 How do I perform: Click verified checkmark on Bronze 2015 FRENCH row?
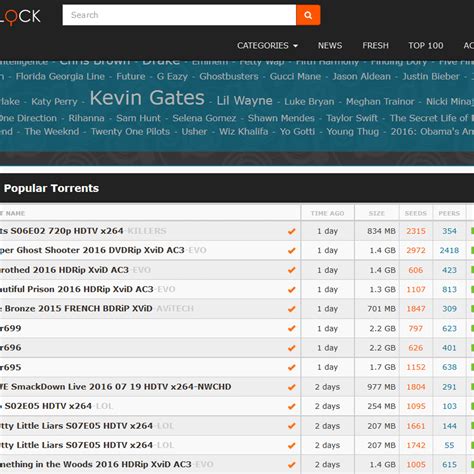pos(292,309)
